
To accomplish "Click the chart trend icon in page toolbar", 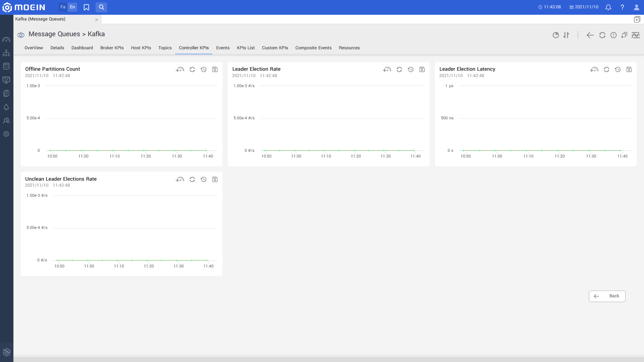I will (x=636, y=35).
